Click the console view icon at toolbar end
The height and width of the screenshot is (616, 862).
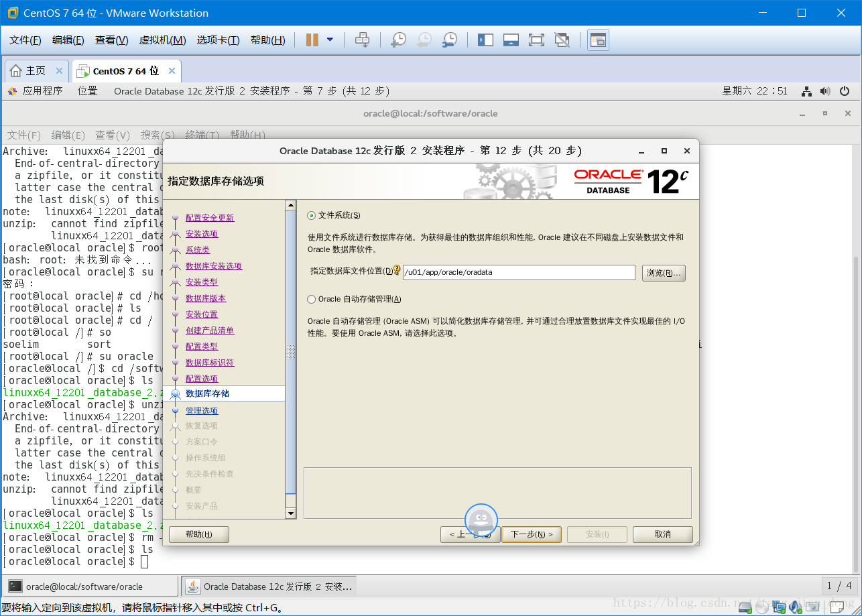point(598,40)
